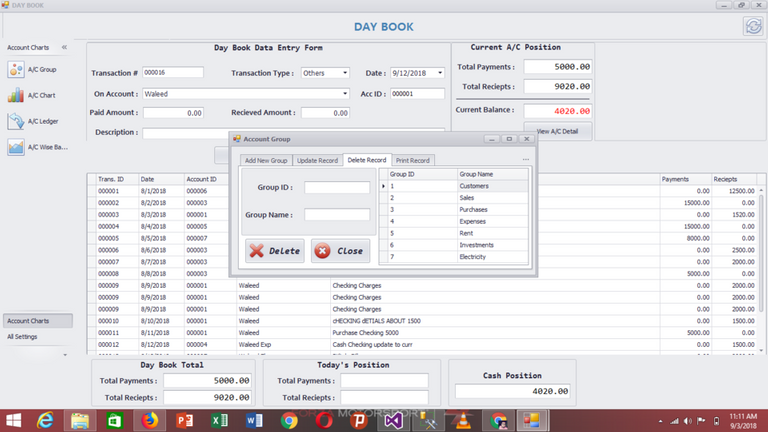Switch to the Add New Group tab
This screenshot has height=432, width=768.
pos(266,160)
